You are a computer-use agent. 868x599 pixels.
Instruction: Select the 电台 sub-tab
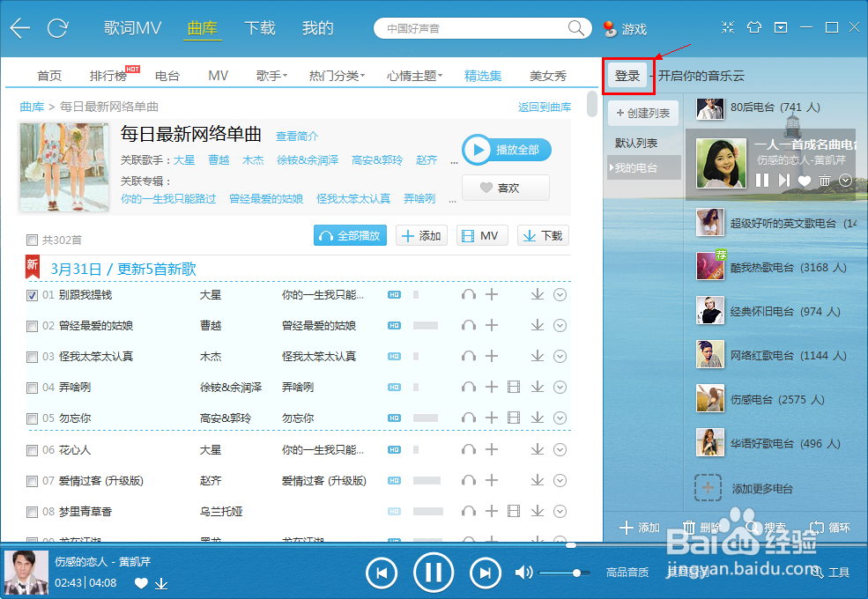click(167, 76)
